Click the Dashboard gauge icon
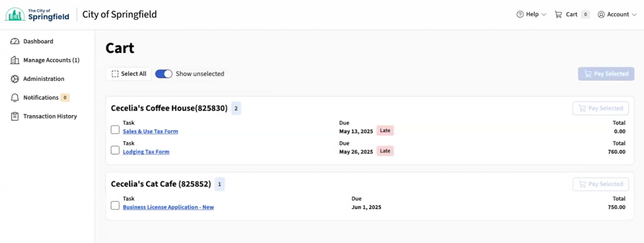The image size is (644, 243). click(x=15, y=42)
